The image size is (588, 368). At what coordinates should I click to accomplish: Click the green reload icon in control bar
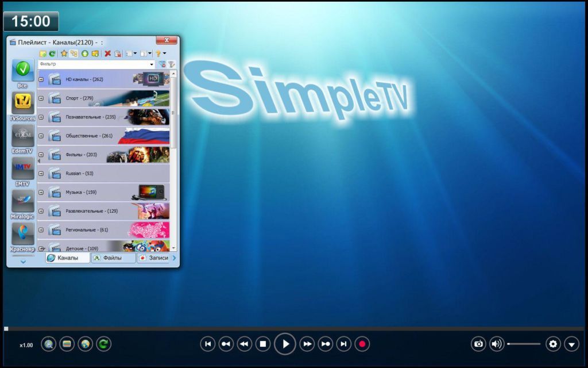coord(103,344)
